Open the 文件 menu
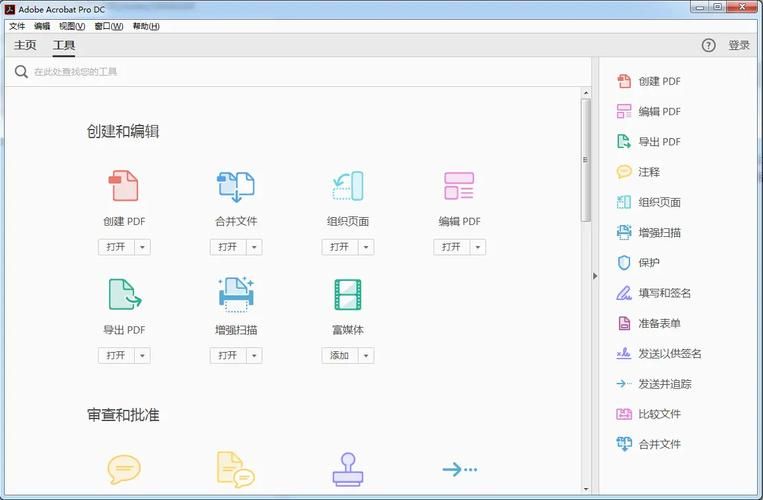 [x=17, y=26]
